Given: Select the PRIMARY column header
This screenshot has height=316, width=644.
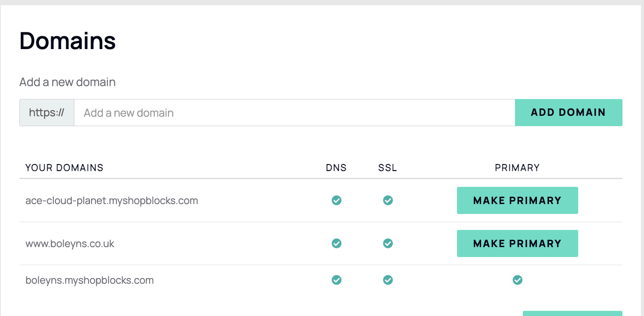Looking at the screenshot, I should click(517, 167).
